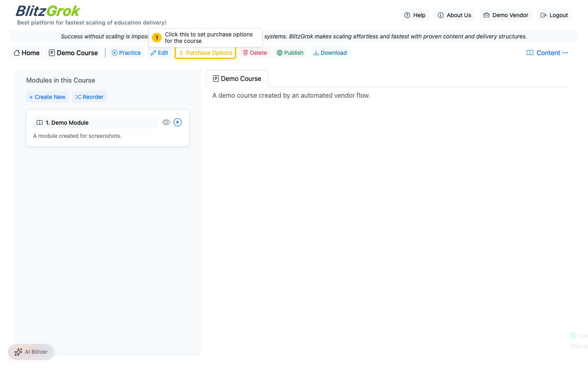Image resolution: width=588 pixels, height=368 pixels.
Task: Click the Help question mark button
Action: coord(414,15)
